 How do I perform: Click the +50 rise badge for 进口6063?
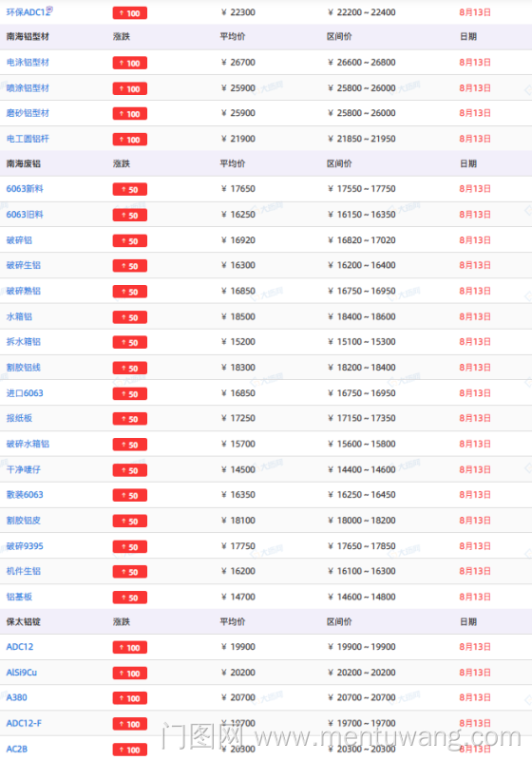click(x=130, y=394)
